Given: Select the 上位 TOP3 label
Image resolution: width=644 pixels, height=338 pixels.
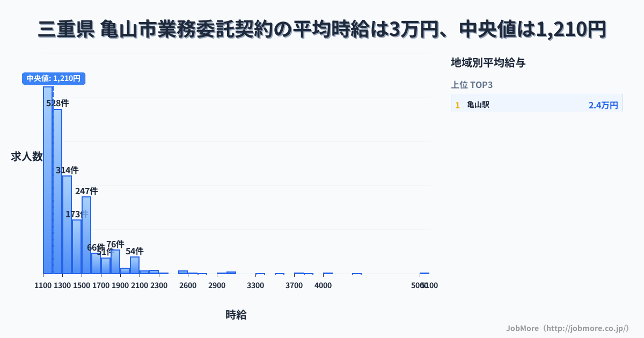Looking at the screenshot, I should (472, 85).
